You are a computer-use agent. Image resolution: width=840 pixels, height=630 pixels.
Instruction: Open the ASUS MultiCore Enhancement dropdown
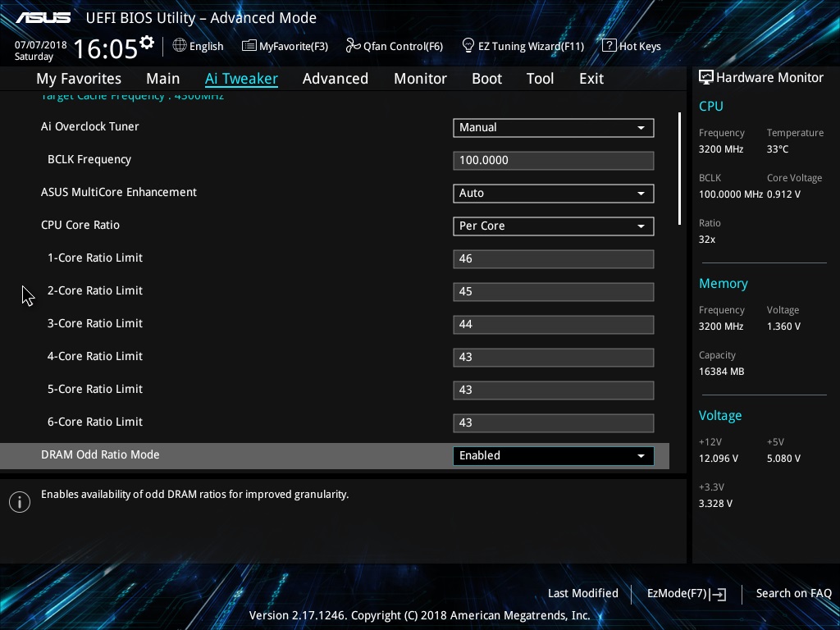[554, 194]
